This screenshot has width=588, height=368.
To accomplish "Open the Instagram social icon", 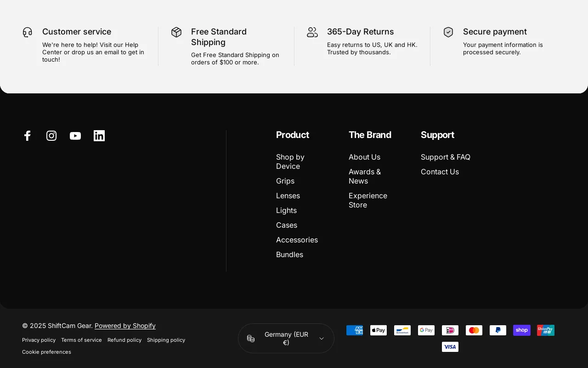I will point(51,136).
